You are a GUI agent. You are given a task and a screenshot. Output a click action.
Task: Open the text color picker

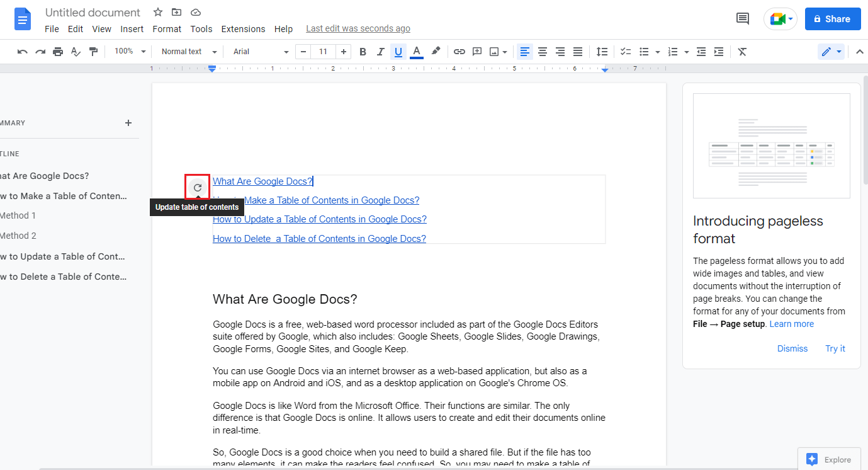click(x=416, y=52)
